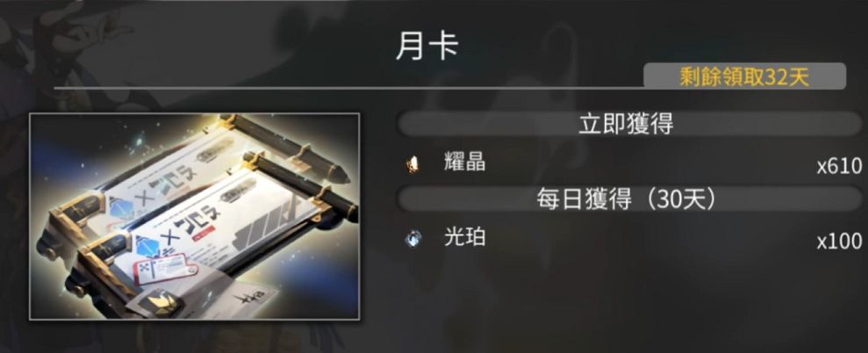868x353 pixels.
Task: Click the horizontal divider under 月卡
Action: [348, 88]
